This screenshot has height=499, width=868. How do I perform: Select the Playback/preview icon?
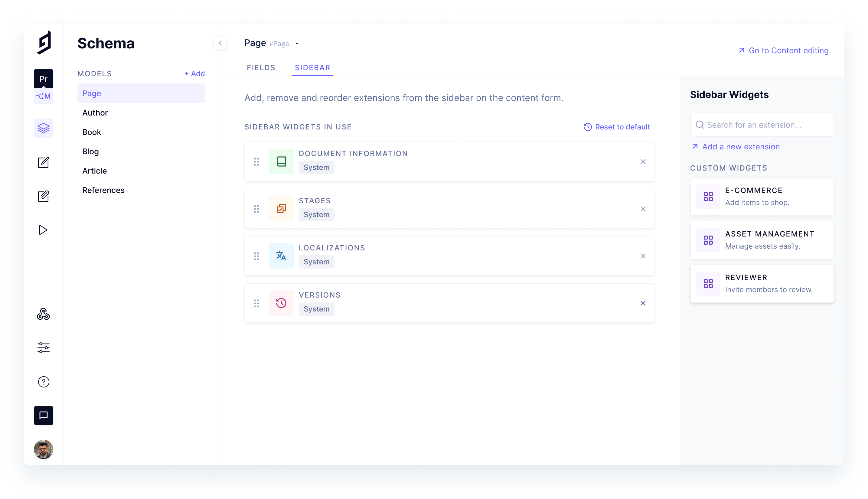pyautogui.click(x=44, y=230)
